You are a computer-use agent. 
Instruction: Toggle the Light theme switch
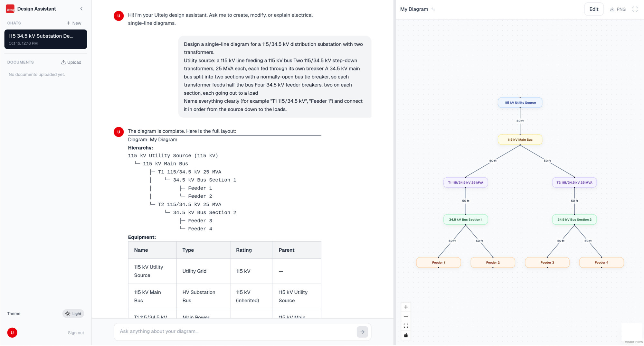pyautogui.click(x=73, y=313)
